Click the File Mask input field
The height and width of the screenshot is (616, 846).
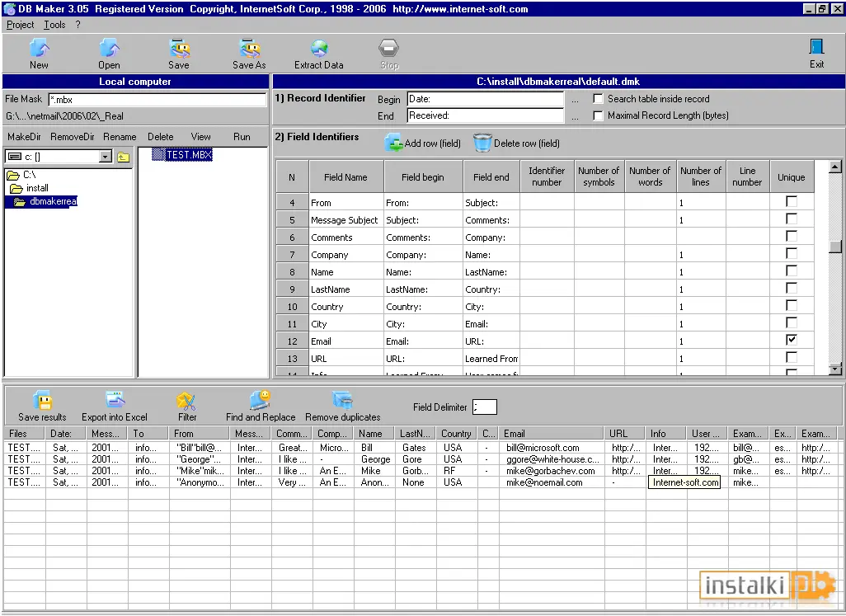(x=157, y=99)
